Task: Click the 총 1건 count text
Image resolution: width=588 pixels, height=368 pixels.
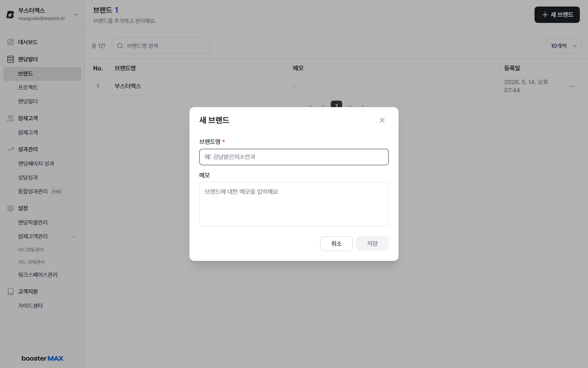Action: click(x=98, y=46)
